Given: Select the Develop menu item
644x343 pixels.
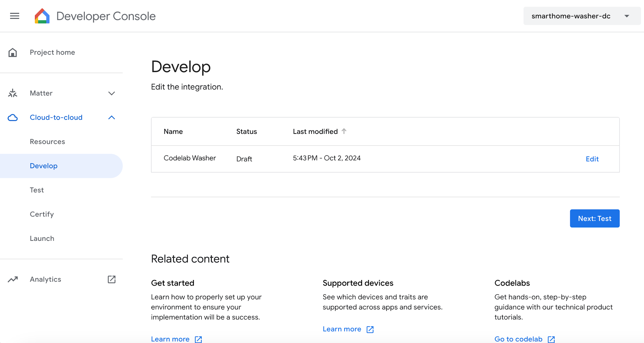Looking at the screenshot, I should (43, 166).
